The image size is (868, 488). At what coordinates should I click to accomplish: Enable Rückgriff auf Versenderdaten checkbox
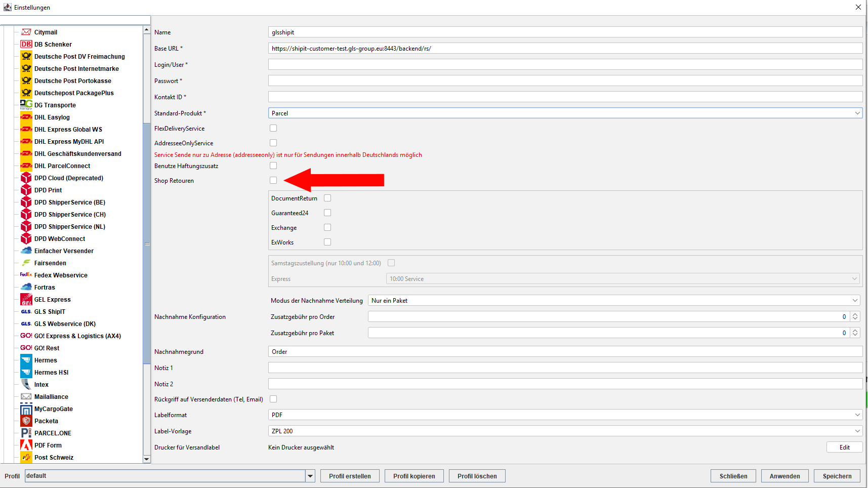point(273,399)
